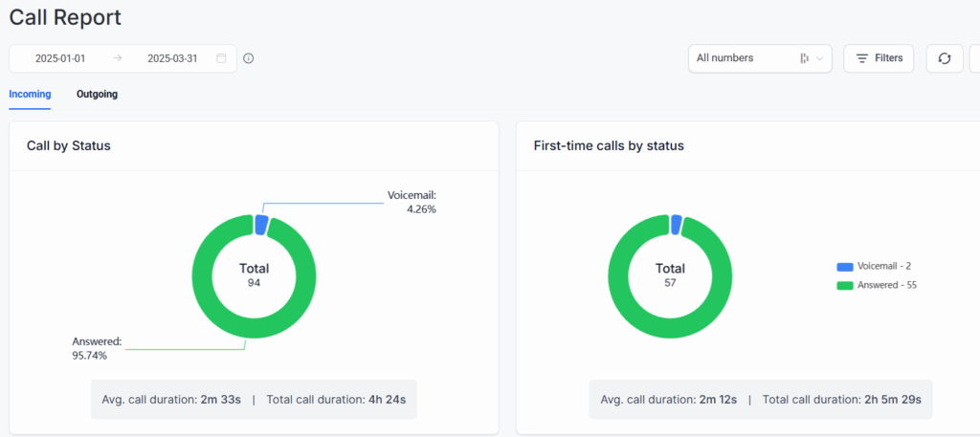Toggle the Voicemail - 2 legend entry
980x437 pixels.
coord(879,266)
